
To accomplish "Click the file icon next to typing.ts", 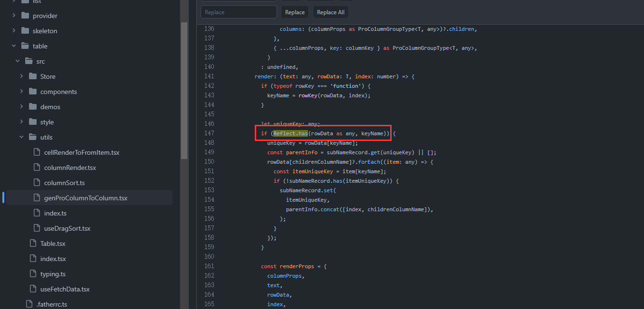I will [33, 273].
